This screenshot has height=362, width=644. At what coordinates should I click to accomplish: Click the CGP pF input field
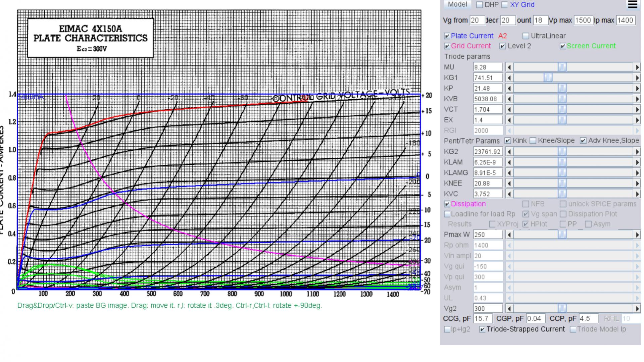pyautogui.click(x=536, y=319)
